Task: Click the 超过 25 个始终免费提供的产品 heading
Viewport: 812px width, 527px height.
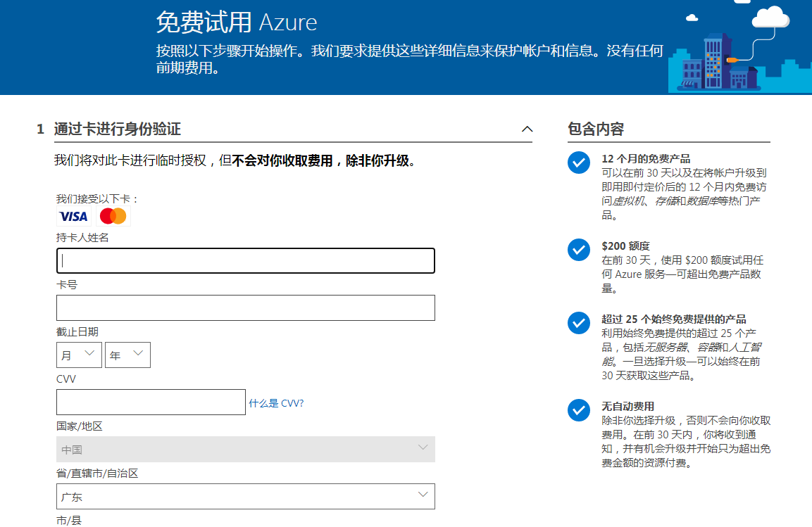Action: click(x=674, y=319)
